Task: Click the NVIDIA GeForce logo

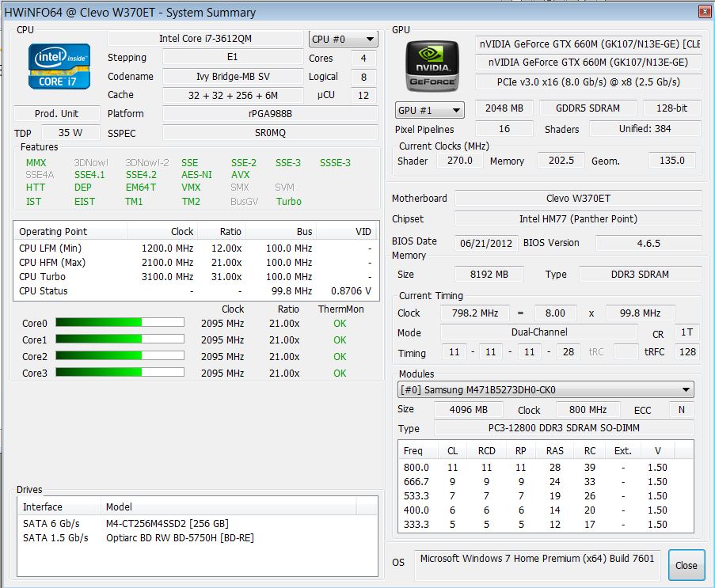Action: pos(432,66)
